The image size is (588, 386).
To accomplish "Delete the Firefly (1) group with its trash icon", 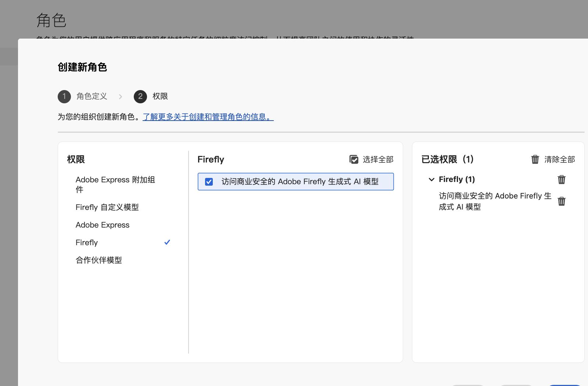I will click(562, 180).
